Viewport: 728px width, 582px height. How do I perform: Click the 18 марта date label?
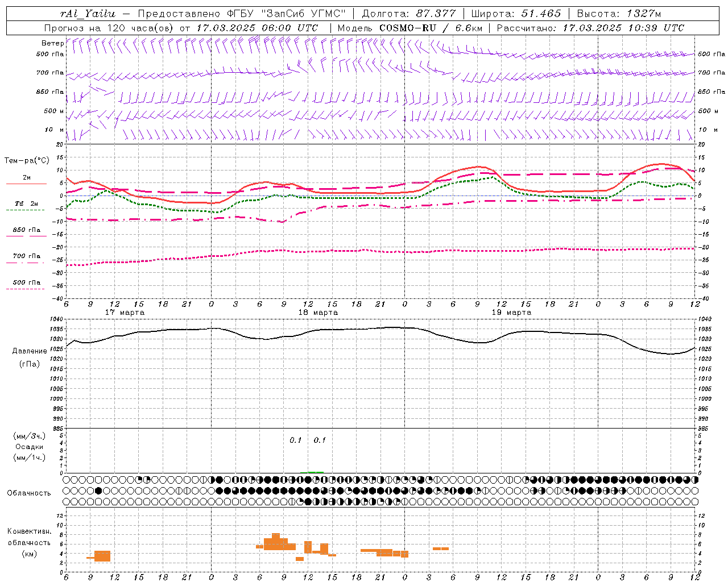[x=318, y=313]
